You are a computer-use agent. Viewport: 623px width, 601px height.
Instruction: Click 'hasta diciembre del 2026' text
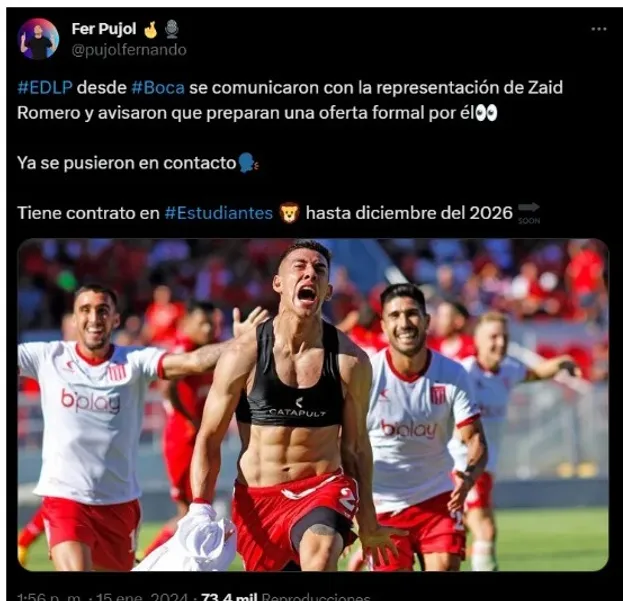(409, 213)
